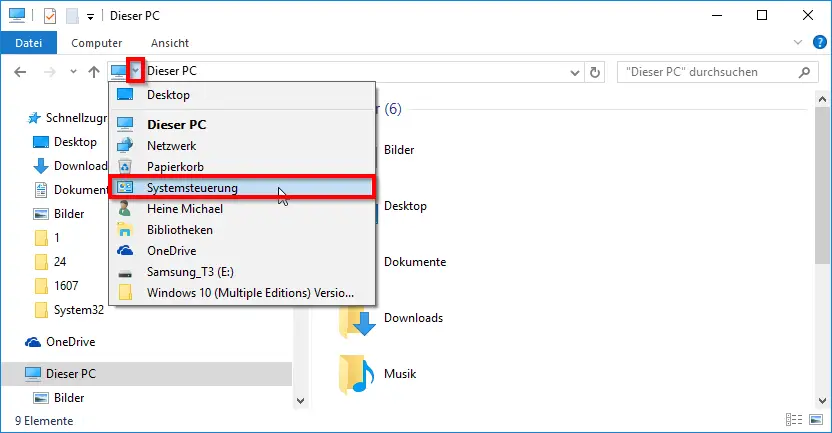
Task: Open Systemsteuerung from the dropdown list
Action: pyautogui.click(x=242, y=188)
